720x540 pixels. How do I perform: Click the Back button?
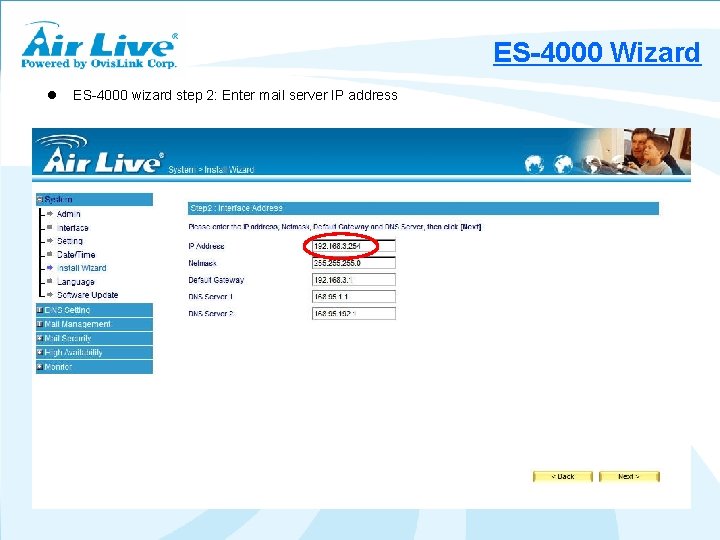[x=562, y=477]
